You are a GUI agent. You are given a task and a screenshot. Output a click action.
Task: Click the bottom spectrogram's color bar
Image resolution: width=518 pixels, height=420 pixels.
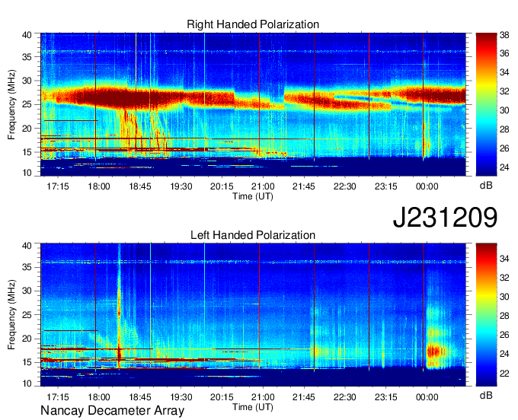486,314
